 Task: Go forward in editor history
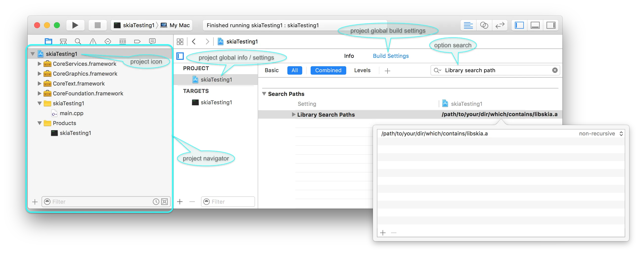[207, 42]
